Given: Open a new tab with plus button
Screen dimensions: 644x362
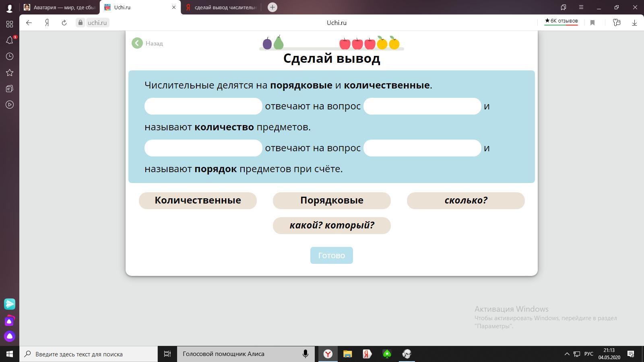Looking at the screenshot, I should click(272, 7).
